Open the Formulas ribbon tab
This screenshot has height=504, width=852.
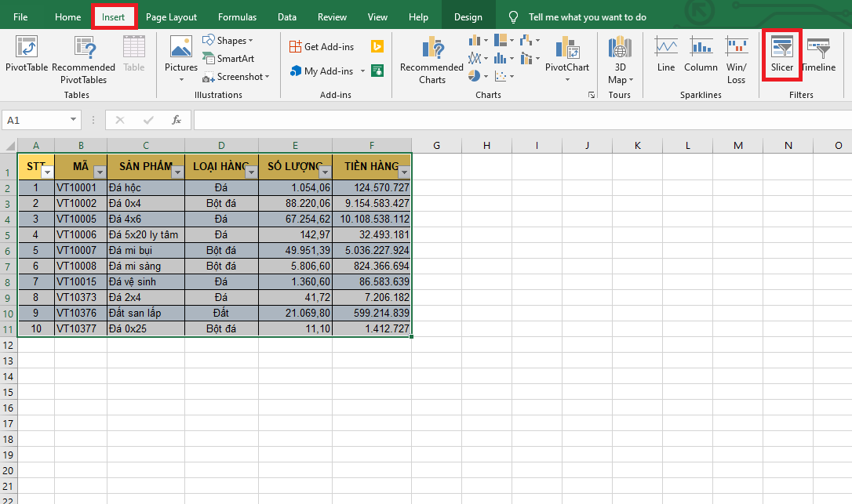click(x=237, y=17)
